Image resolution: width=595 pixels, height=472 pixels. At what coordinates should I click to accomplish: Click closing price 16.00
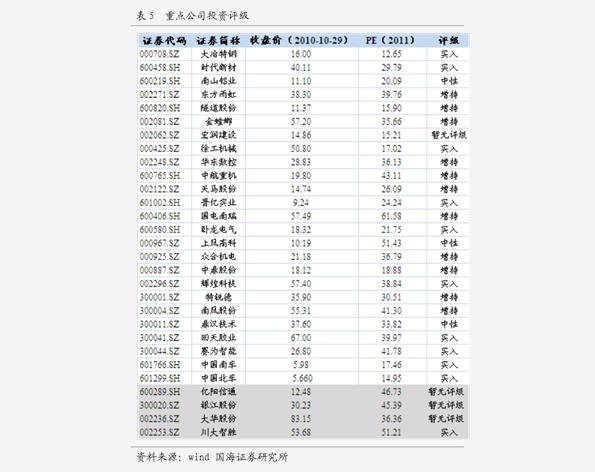(x=301, y=54)
